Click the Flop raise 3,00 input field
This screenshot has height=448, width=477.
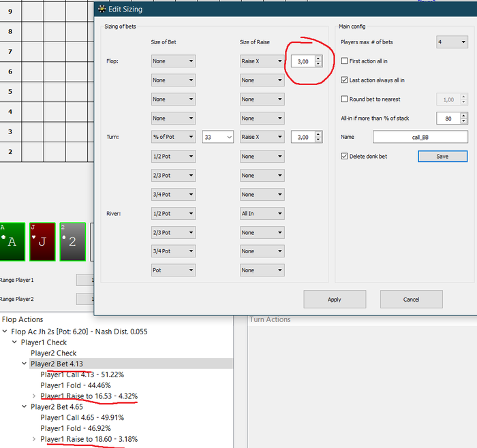[303, 61]
